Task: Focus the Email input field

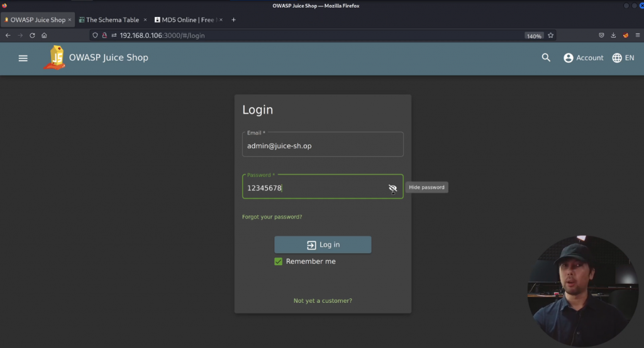Action: pos(323,144)
